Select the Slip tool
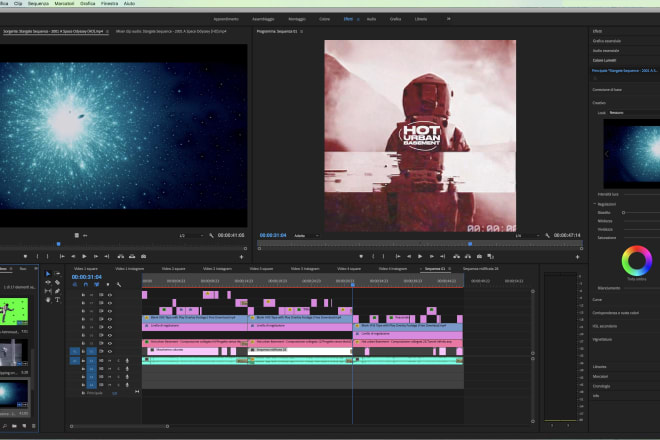Image resolution: width=660 pixels, height=440 pixels. 48,291
